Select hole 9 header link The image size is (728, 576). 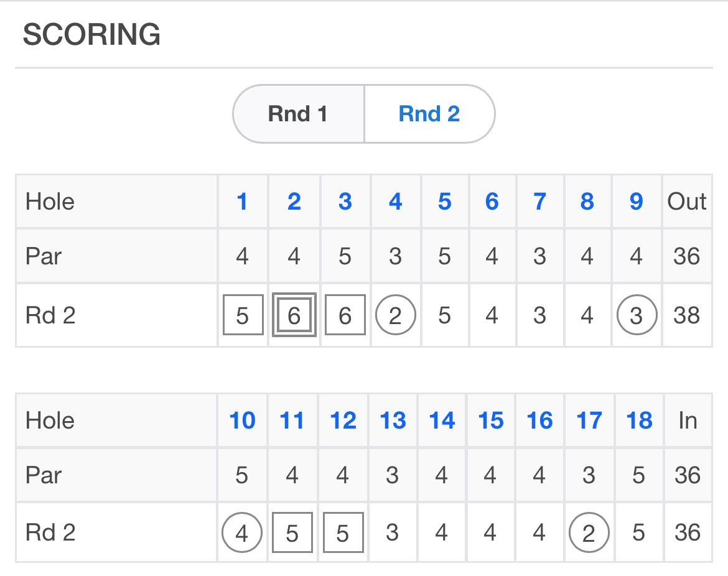(636, 202)
